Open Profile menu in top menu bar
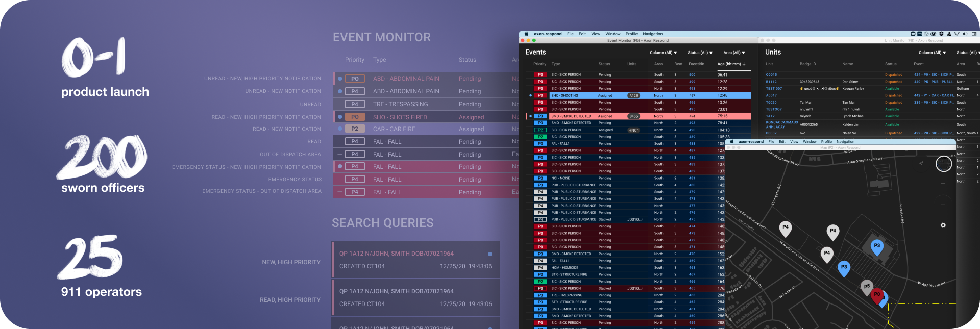Screen dimensions: 980x329 631,34
